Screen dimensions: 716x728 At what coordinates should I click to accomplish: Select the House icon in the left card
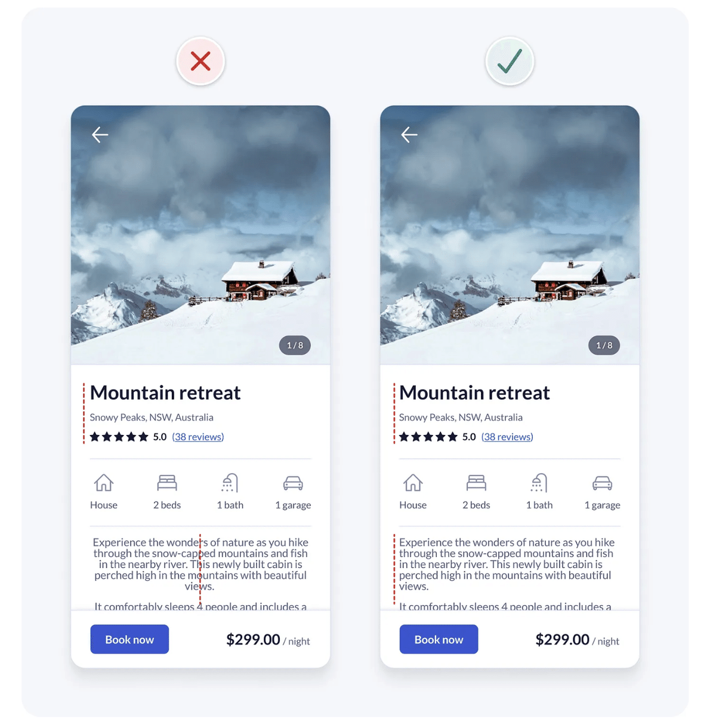tap(104, 483)
